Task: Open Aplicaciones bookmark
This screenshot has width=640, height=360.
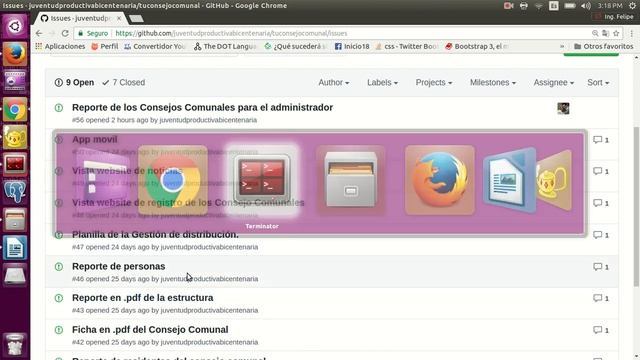Action: (60, 47)
